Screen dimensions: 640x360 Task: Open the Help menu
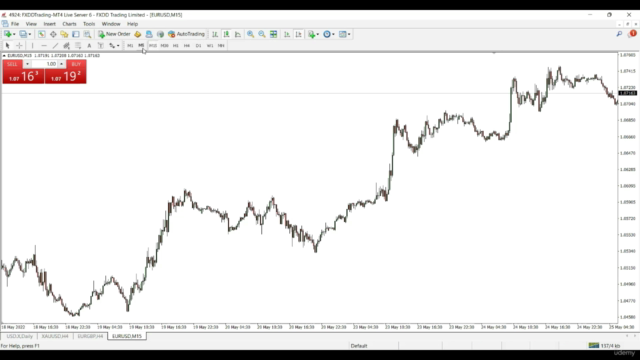point(132,24)
